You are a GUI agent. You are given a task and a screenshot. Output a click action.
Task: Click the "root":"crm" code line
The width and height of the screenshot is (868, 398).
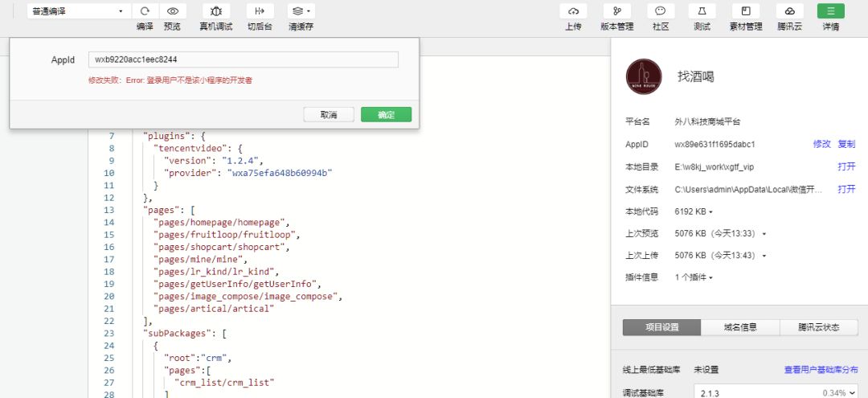tap(197, 358)
